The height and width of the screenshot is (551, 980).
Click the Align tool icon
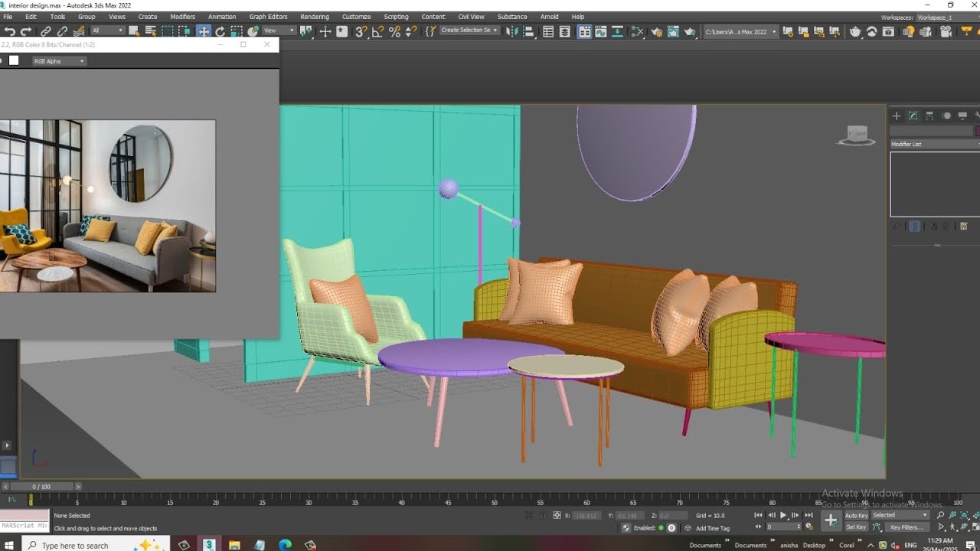(528, 31)
